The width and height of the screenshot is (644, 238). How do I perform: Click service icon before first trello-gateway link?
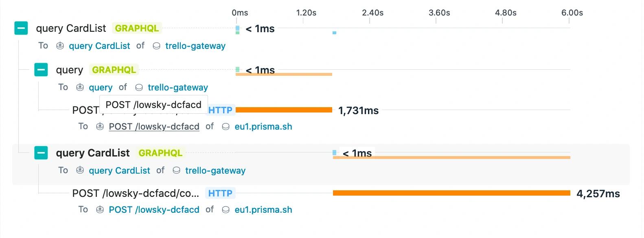point(156,46)
